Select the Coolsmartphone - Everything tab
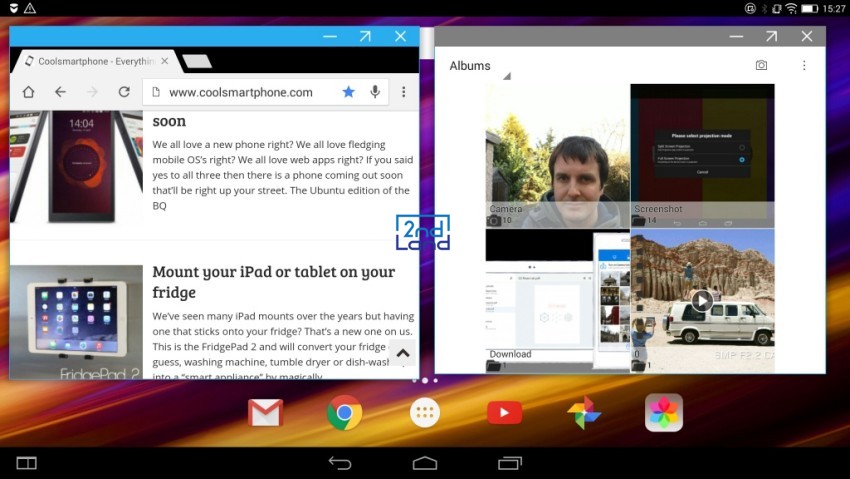This screenshot has width=850, height=479. click(x=96, y=61)
